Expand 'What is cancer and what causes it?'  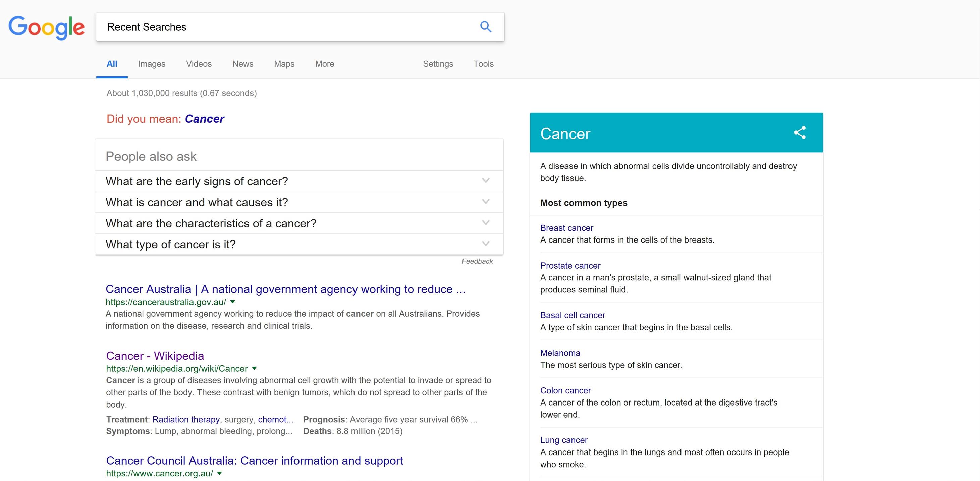tap(299, 202)
